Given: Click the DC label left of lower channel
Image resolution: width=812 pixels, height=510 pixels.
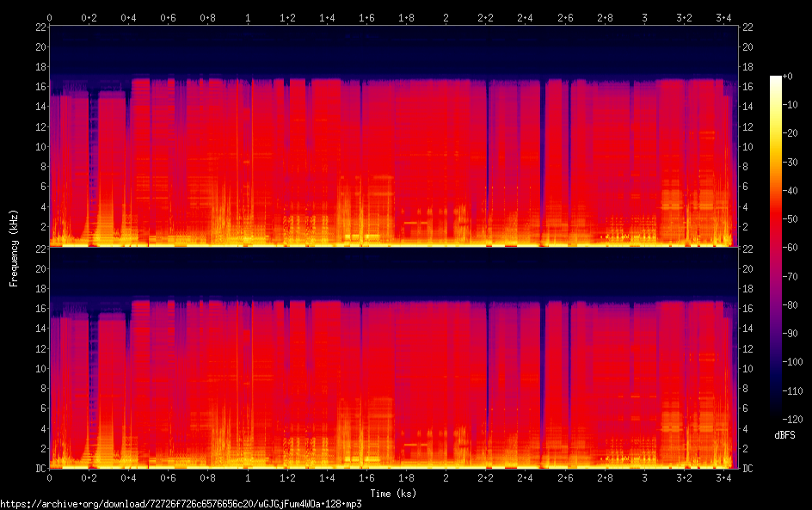Looking at the screenshot, I should [40, 469].
